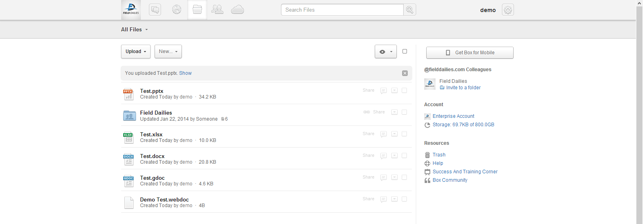The width and height of the screenshot is (644, 224).
Task: Open the Upload dropdown button
Action: [136, 51]
